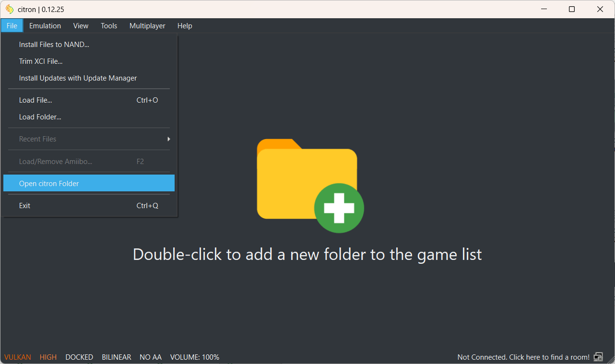Screen dimensions: 615x364
Task: Choose Install Updates with Update Manager
Action: point(89,78)
